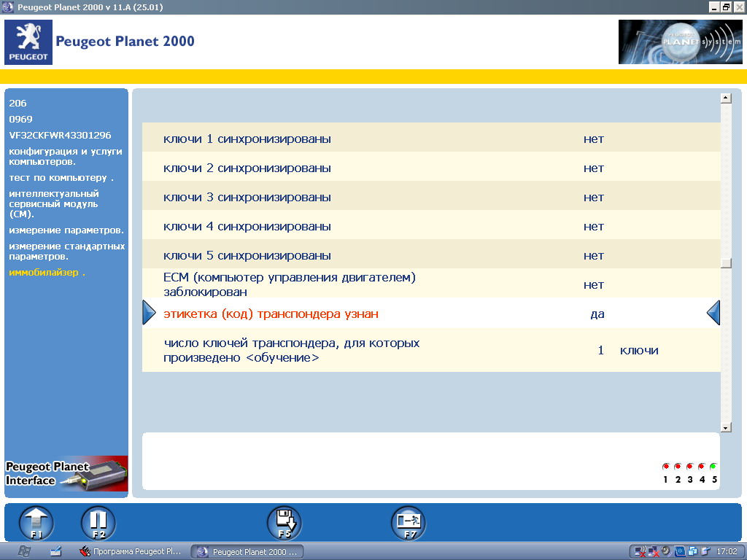
Task: Click the VIN VF32CKFWR43301296
Action: [60, 135]
